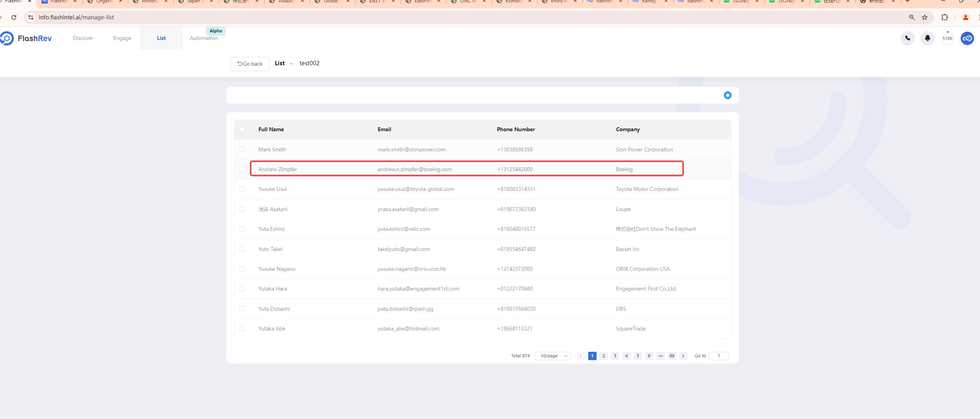Click the name Yuta Dobashi

[x=274, y=309]
